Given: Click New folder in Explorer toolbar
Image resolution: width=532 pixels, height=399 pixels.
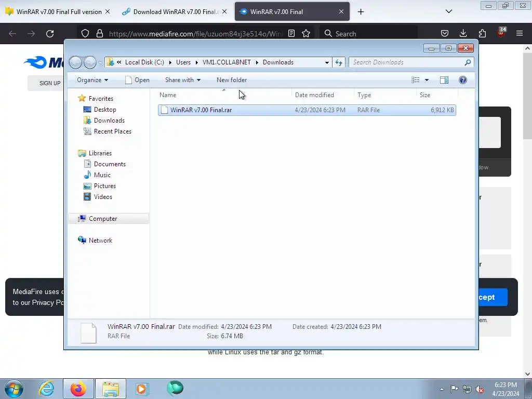Looking at the screenshot, I should tap(232, 80).
